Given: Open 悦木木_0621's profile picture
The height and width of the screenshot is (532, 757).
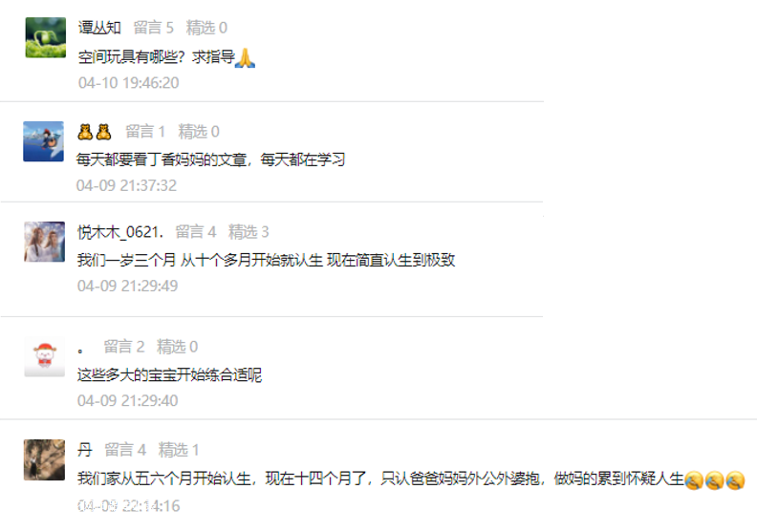Looking at the screenshot, I should click(x=44, y=242).
